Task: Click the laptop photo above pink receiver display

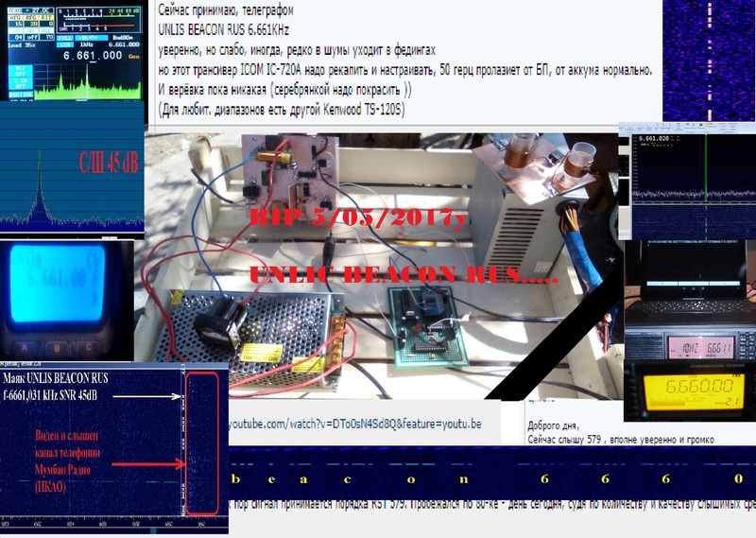Action: (x=690, y=285)
